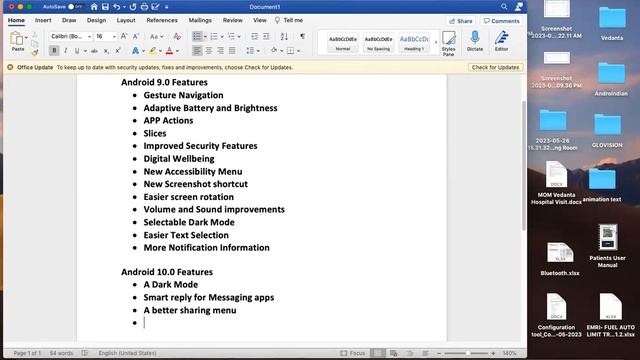Redo the last action
The height and width of the screenshot is (360, 640).
pyautogui.click(x=133, y=7)
